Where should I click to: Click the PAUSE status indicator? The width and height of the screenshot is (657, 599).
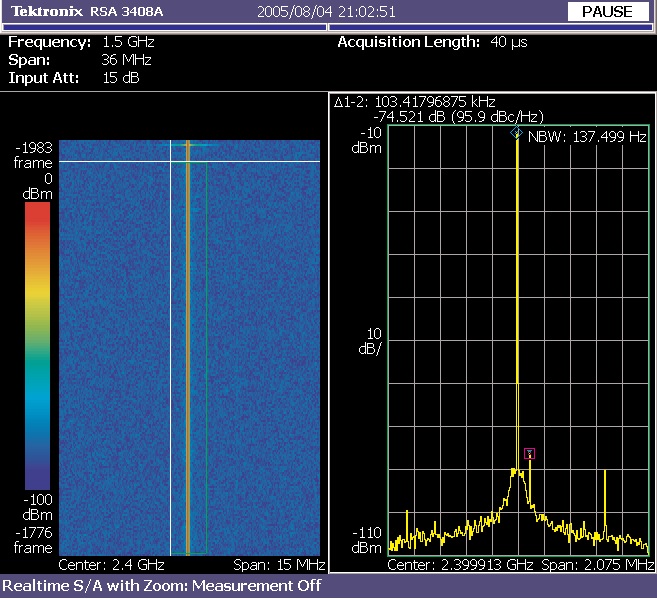pos(606,12)
